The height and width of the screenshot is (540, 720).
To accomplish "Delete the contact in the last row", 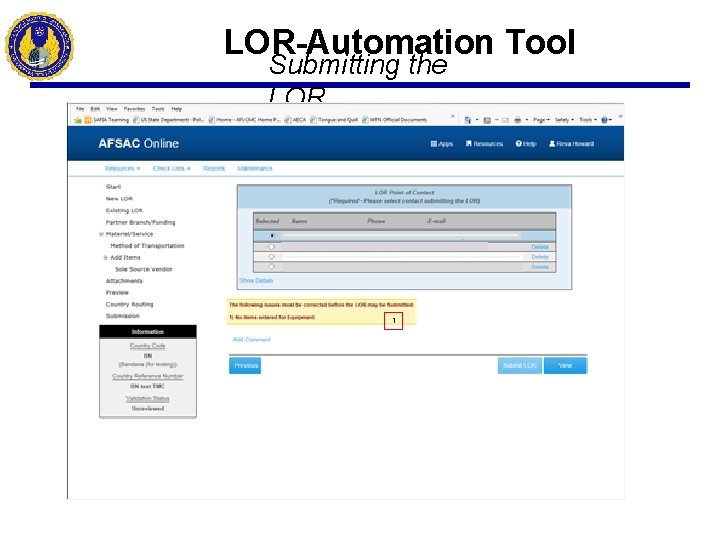I will click(x=540, y=267).
